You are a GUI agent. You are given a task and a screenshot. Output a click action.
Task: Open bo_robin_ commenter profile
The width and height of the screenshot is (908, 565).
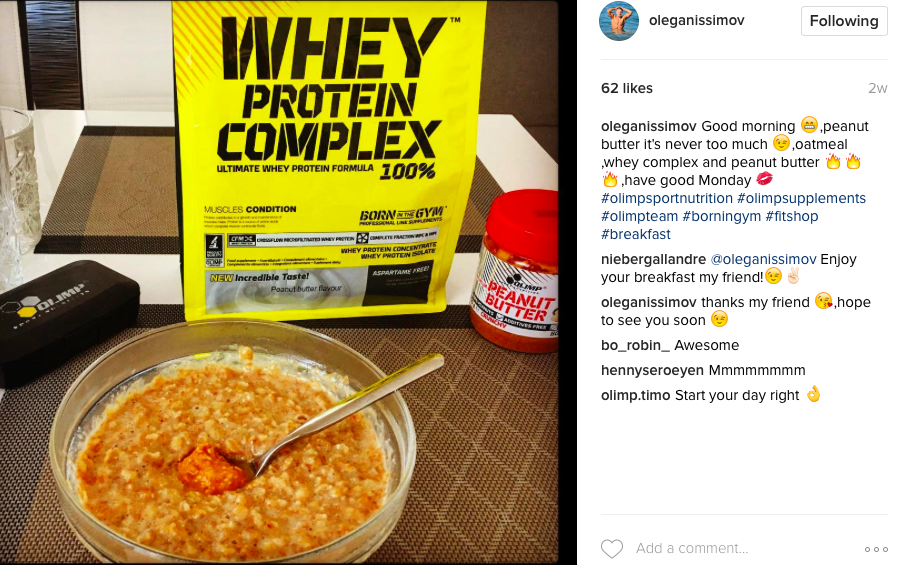pos(635,345)
